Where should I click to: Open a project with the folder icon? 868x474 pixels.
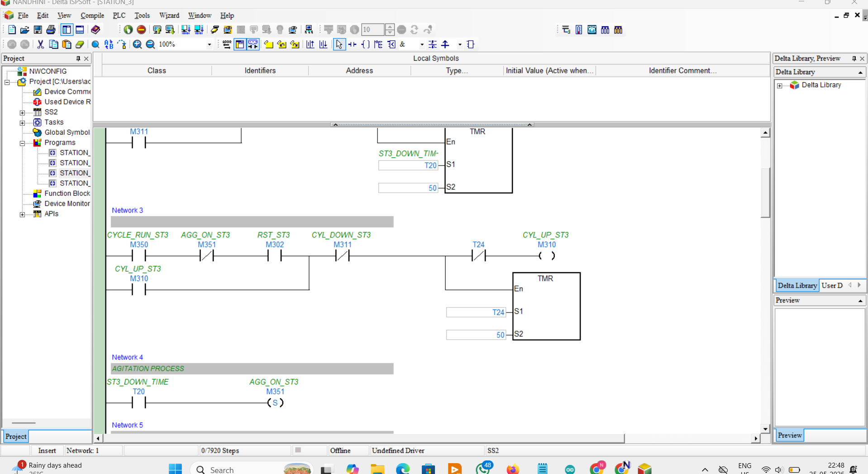[x=25, y=30]
